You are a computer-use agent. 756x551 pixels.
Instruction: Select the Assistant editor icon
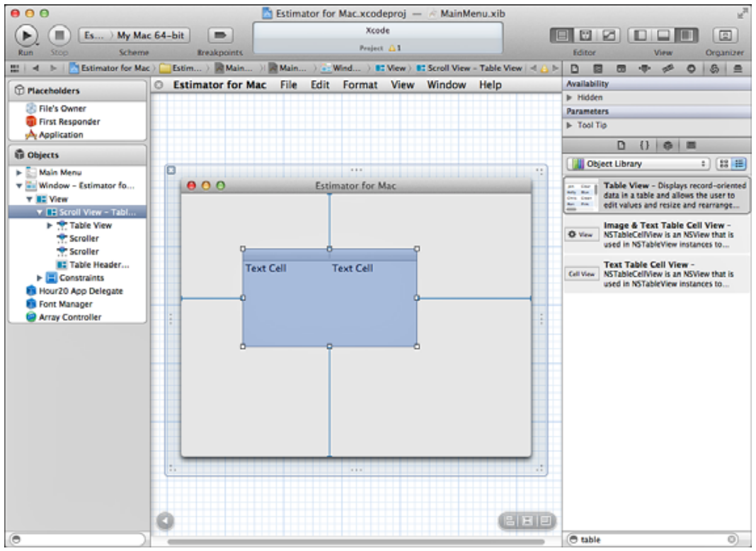pyautogui.click(x=585, y=35)
